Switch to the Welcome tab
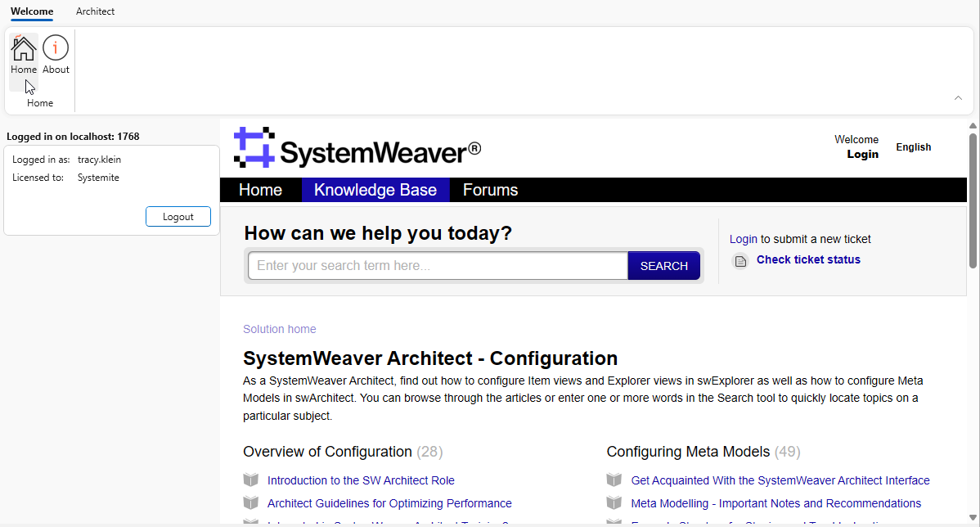Image resolution: width=980 pixels, height=527 pixels. click(x=32, y=11)
